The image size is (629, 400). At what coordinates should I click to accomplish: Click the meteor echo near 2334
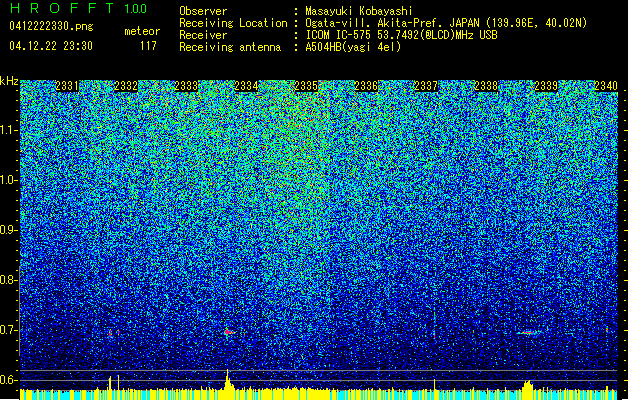click(229, 332)
